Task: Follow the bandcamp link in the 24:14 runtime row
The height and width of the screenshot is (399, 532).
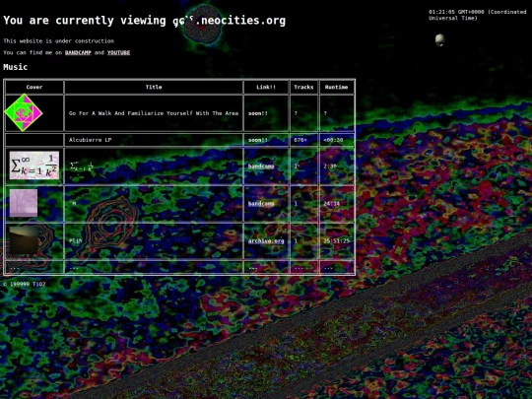Action: pyautogui.click(x=261, y=204)
